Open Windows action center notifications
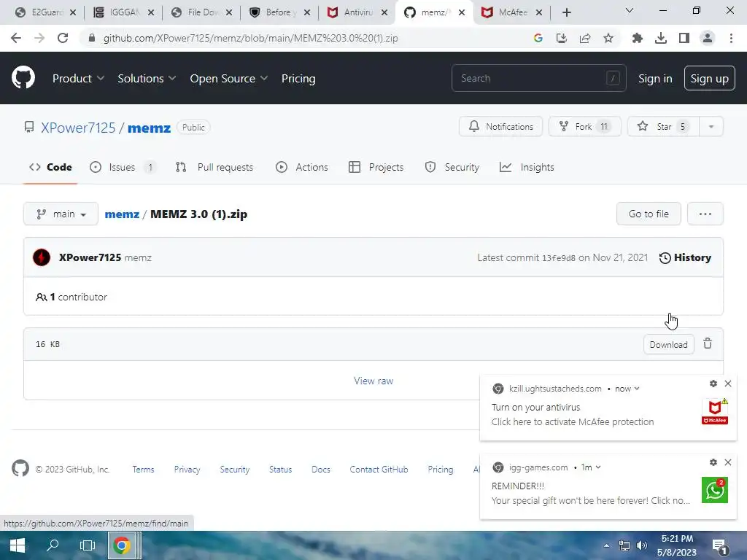 click(719, 546)
